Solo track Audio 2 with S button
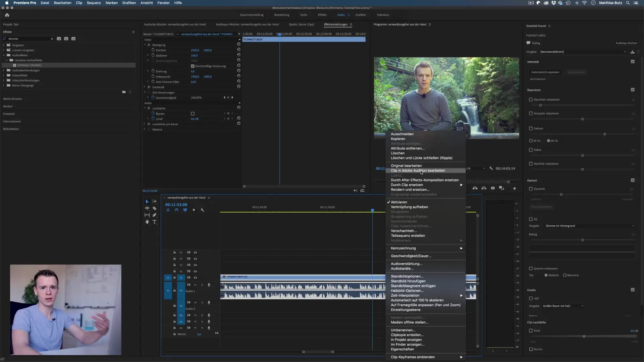 (202, 303)
